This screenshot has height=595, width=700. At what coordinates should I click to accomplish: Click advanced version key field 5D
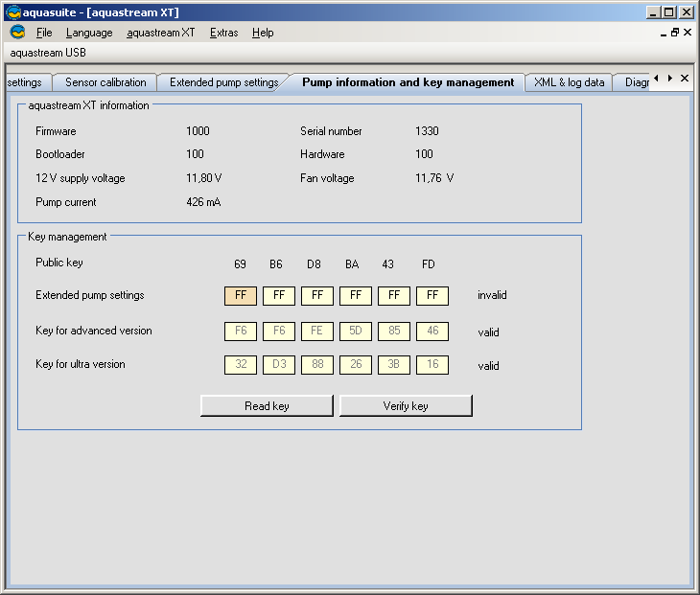click(356, 331)
